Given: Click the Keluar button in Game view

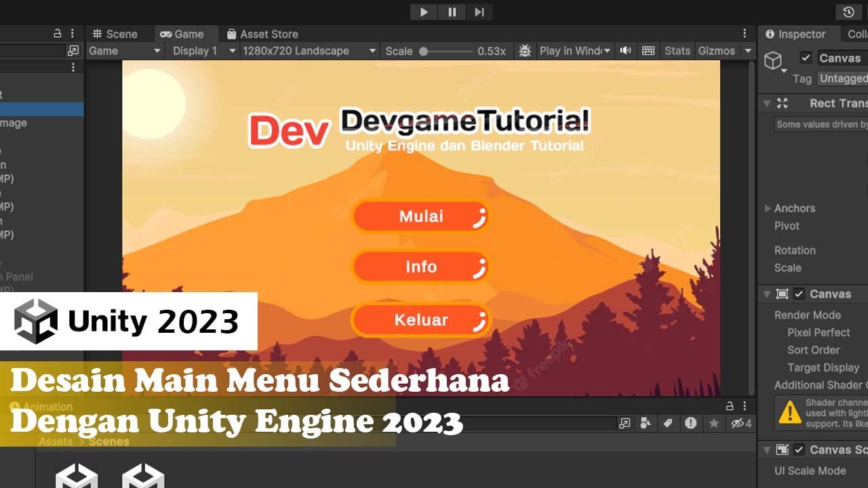Looking at the screenshot, I should pos(420,320).
